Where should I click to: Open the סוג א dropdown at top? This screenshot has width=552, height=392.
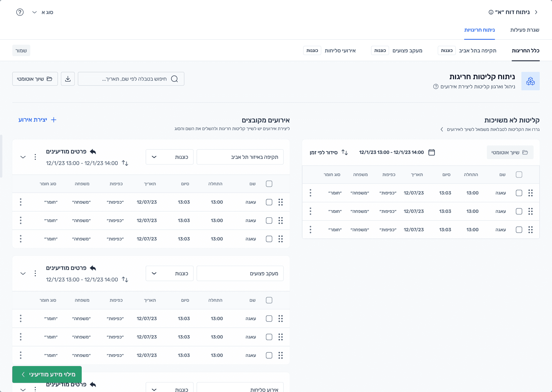tap(43, 12)
